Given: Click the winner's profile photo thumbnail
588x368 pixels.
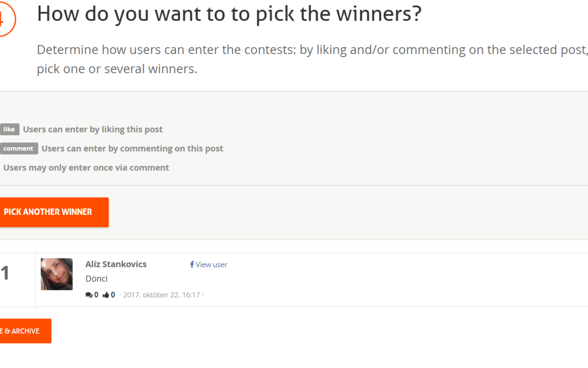Looking at the screenshot, I should pyautogui.click(x=57, y=274).
